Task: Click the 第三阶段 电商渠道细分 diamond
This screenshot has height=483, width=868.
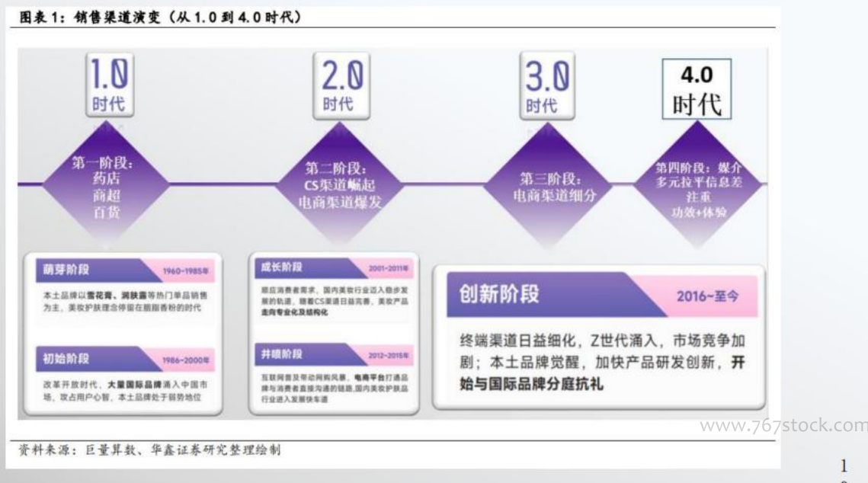Action: 551,187
